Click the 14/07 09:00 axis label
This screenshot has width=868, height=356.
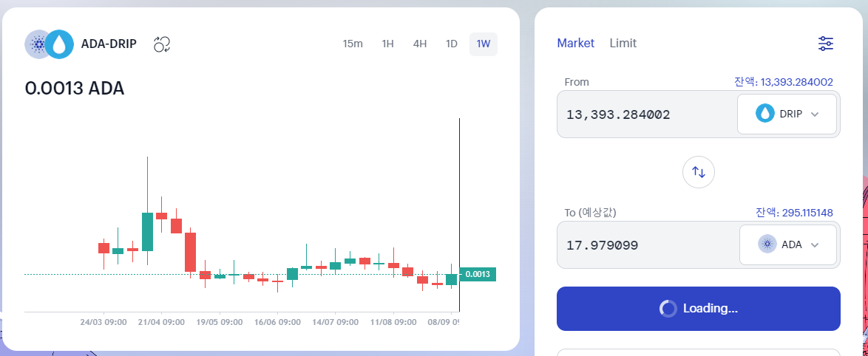pos(336,322)
